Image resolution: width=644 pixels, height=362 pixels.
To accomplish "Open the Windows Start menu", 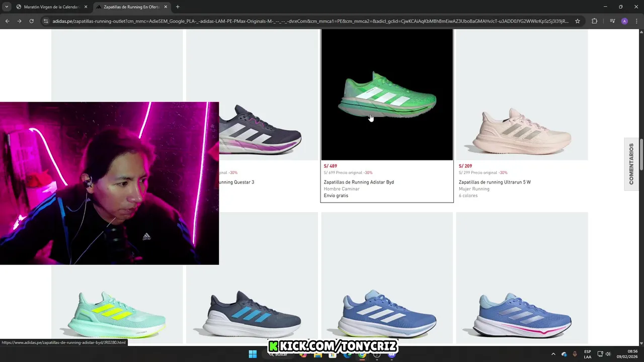I will coord(253,354).
